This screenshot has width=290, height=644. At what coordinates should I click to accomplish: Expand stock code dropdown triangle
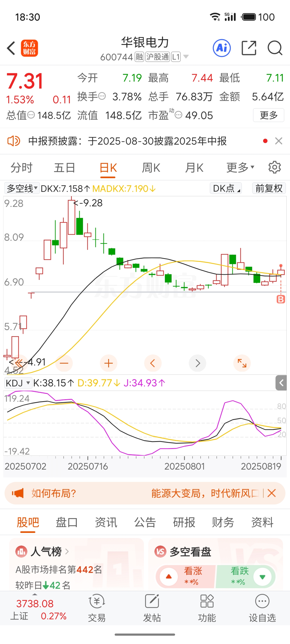click(186, 57)
